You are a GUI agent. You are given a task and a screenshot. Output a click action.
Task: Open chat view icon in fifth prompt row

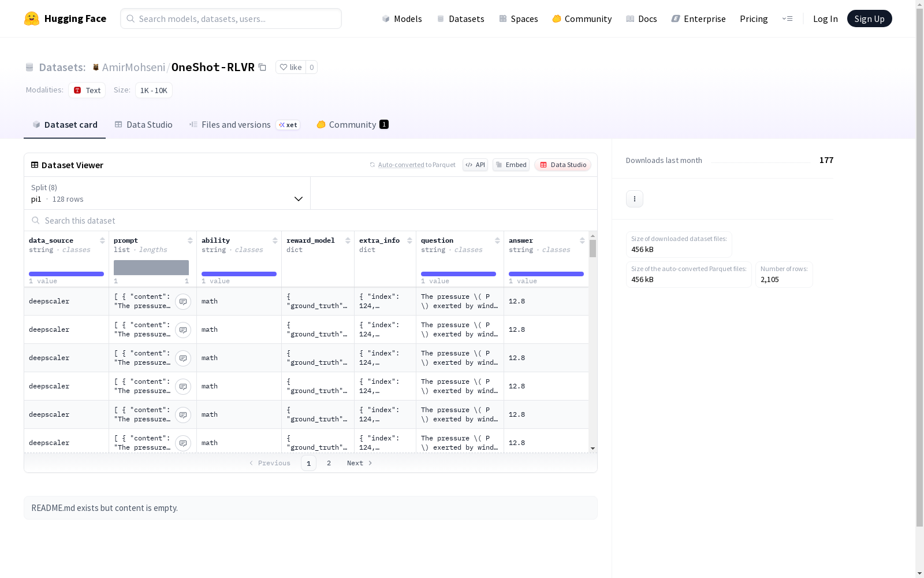pos(183,415)
